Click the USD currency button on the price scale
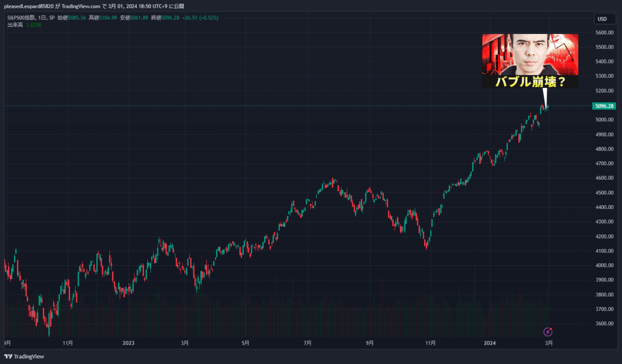Viewport: 622px width, 364px height. (604, 18)
